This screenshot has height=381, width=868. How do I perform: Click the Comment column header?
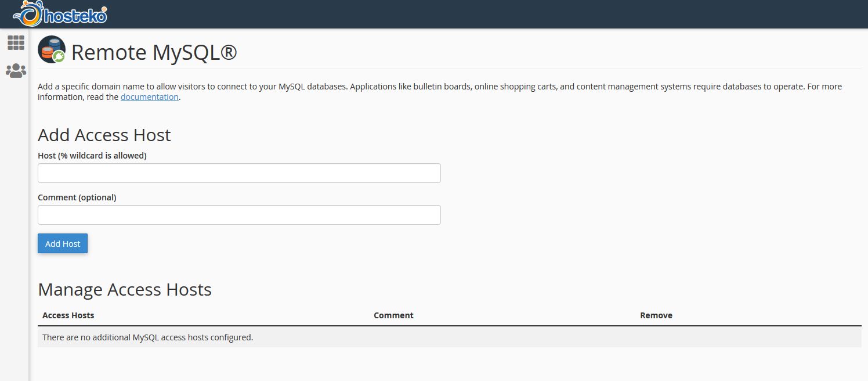point(393,315)
